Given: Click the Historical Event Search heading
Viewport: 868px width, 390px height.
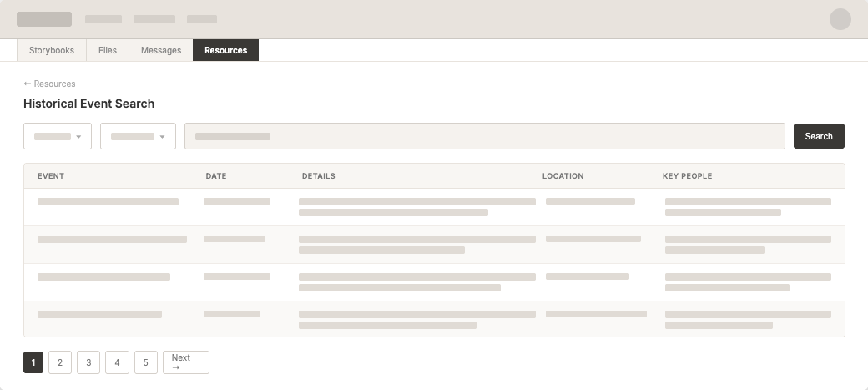Looking at the screenshot, I should click(x=88, y=104).
